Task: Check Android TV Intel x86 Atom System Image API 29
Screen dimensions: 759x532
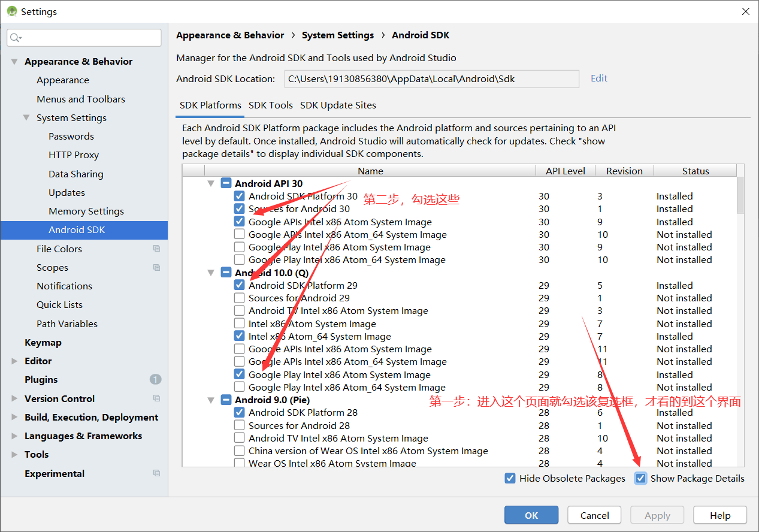Action: (240, 310)
